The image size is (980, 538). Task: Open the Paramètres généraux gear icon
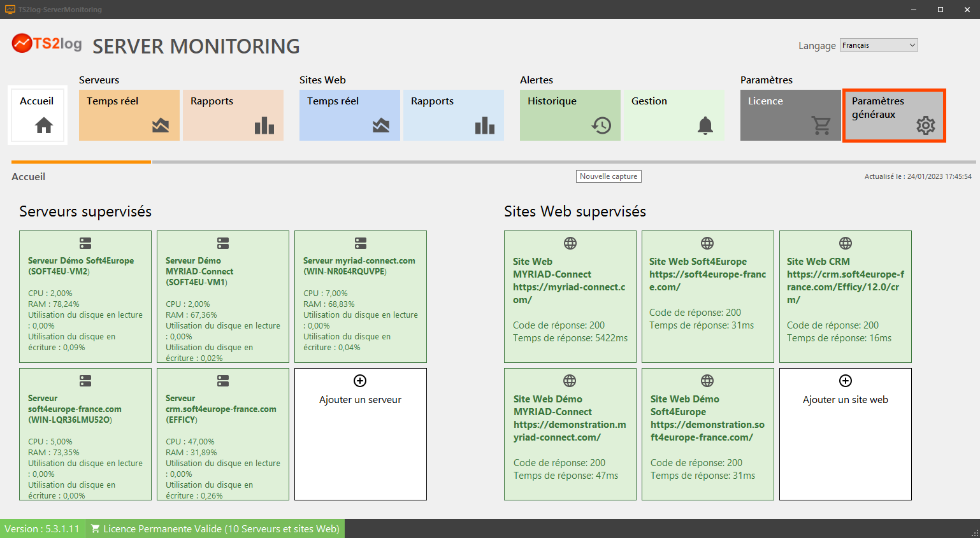(926, 125)
